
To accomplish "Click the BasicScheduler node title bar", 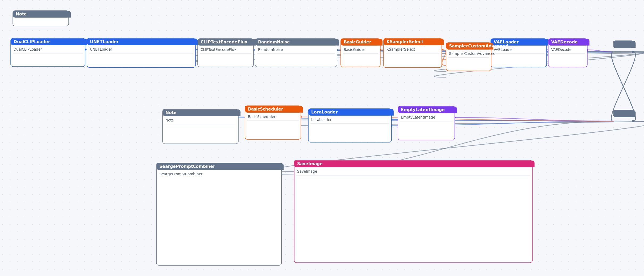I will [274, 109].
